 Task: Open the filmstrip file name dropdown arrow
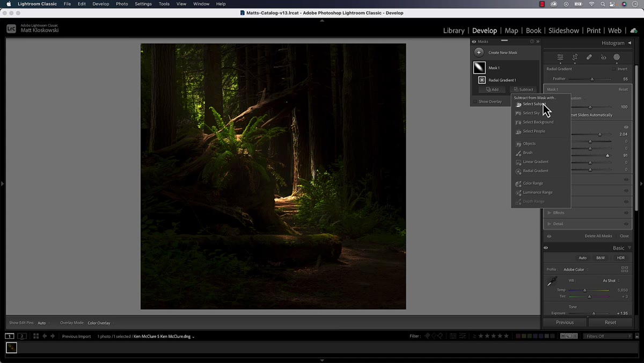[193, 337]
